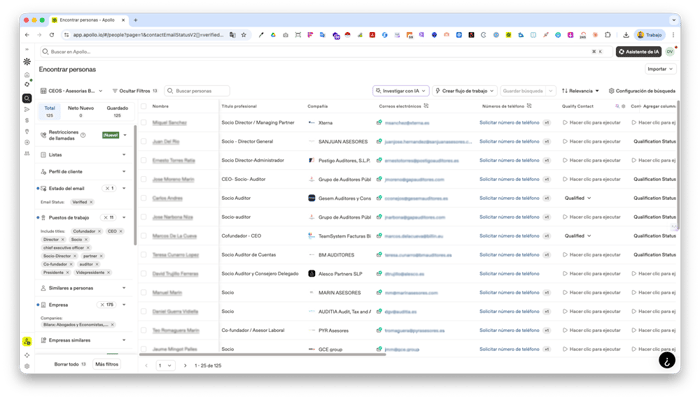This screenshot has height=399, width=700.
Task: Open the page number dropdown in pagination
Action: [165, 366]
